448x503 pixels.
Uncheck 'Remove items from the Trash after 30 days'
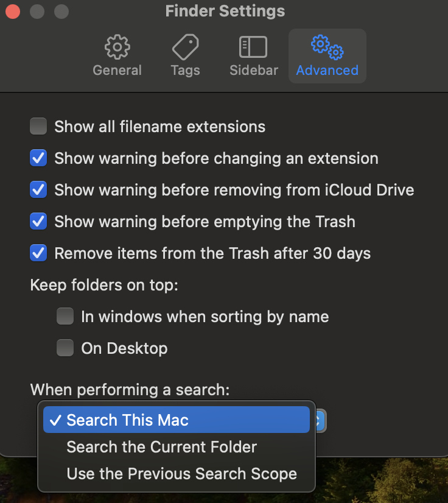[38, 253]
